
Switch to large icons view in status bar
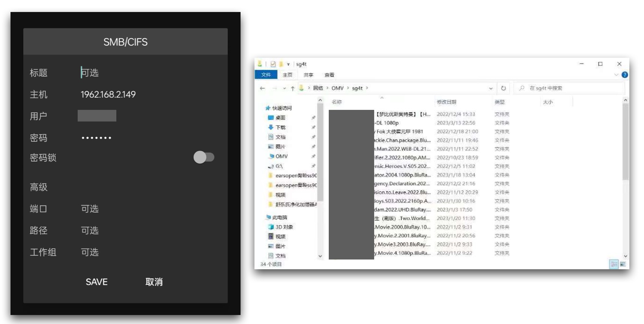click(x=623, y=264)
